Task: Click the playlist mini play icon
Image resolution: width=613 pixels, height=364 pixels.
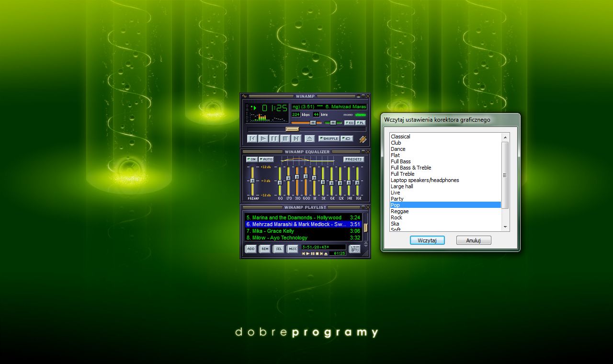Action: click(308, 253)
